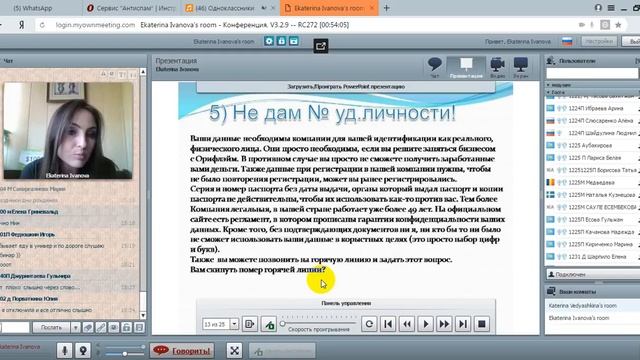Click the chat scrollbar up arrow

(143, 72)
